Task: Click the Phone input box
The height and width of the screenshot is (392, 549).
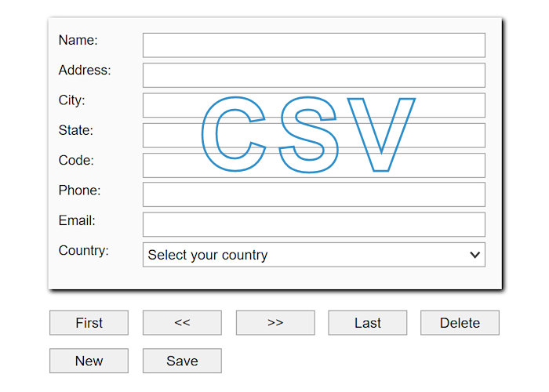Action: click(x=314, y=194)
